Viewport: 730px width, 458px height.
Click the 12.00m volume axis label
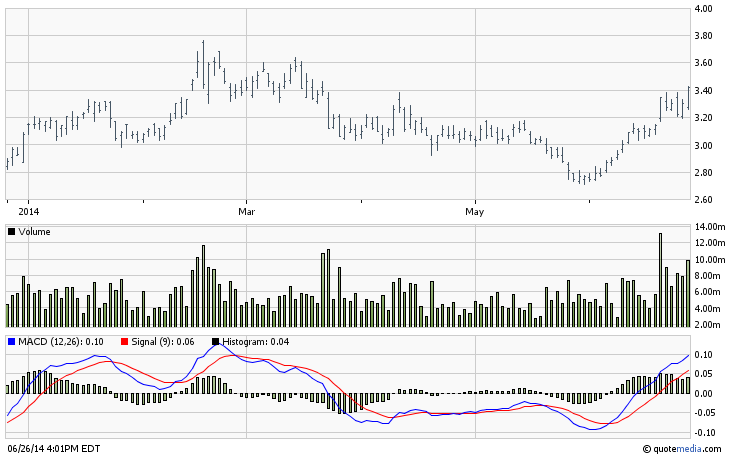point(710,243)
